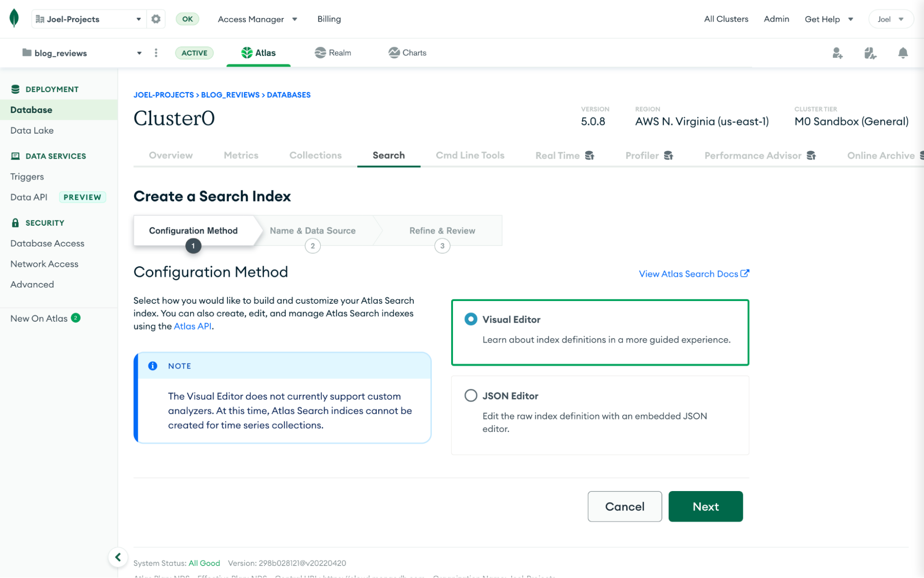Open the project activity feed icon
Image resolution: width=924 pixels, height=578 pixels.
(870, 53)
